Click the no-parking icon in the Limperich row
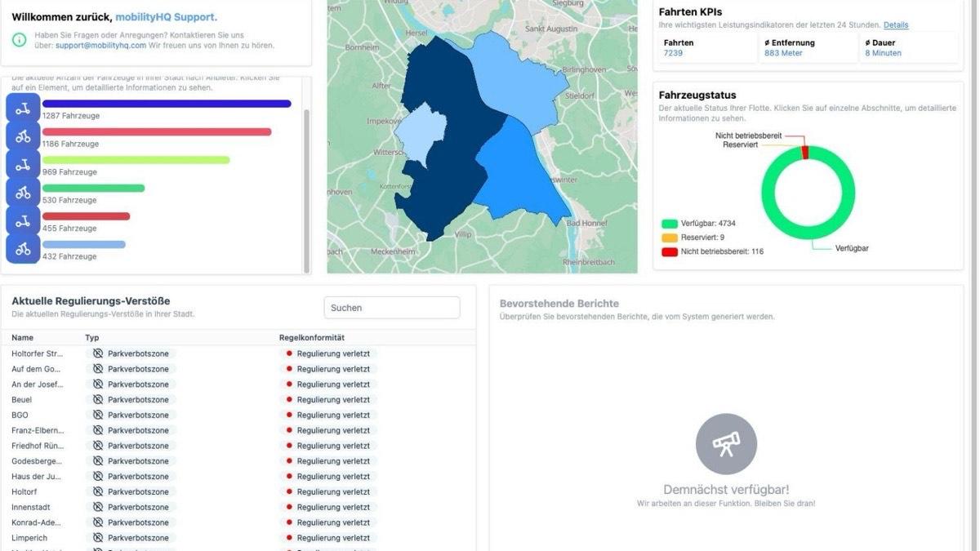 click(x=98, y=538)
